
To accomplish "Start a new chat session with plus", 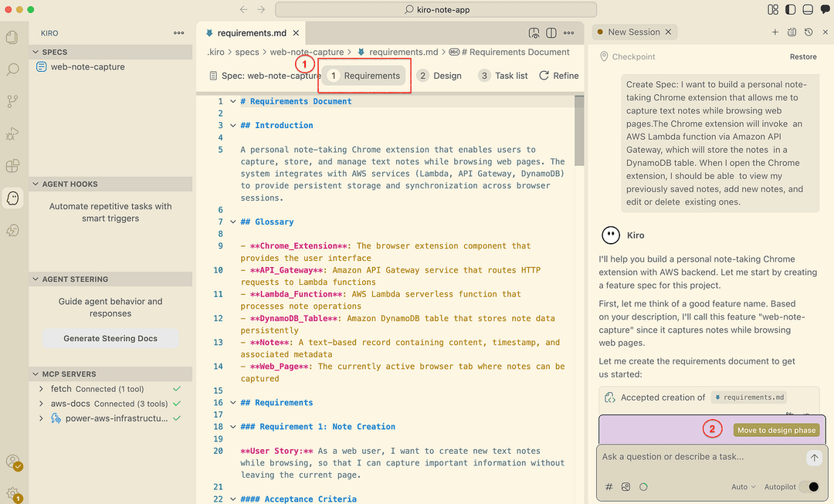I will pos(775,32).
